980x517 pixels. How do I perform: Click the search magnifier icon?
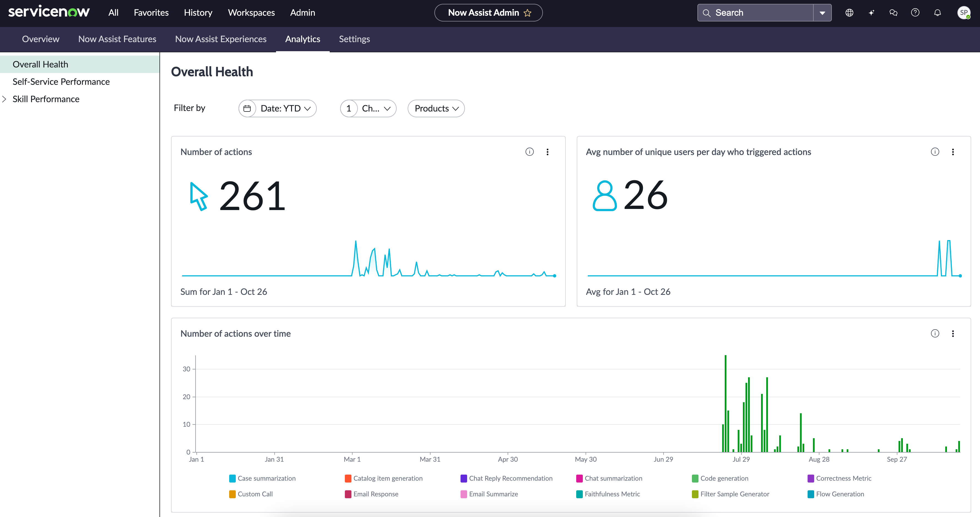coord(706,13)
